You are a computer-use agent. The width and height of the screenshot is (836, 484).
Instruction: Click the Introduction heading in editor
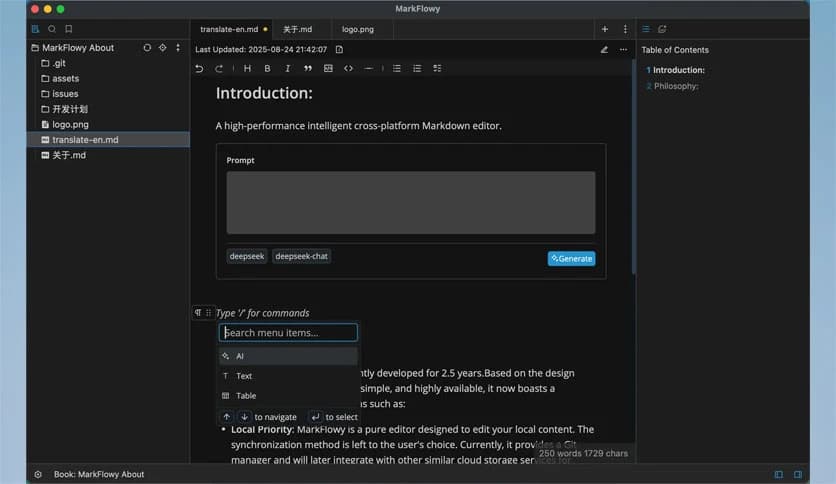point(264,93)
